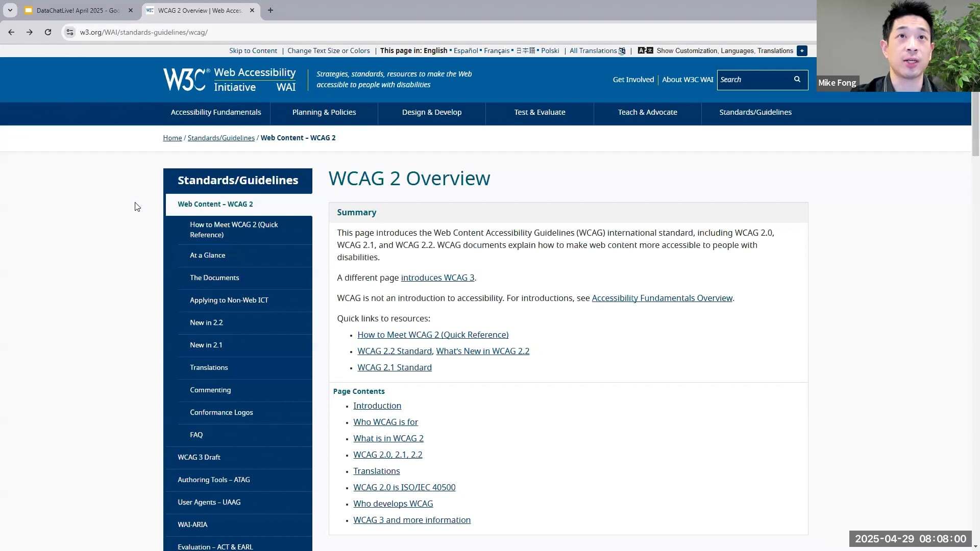Select New in 2.2 sidebar item
The width and height of the screenshot is (980, 551).
[x=206, y=322]
